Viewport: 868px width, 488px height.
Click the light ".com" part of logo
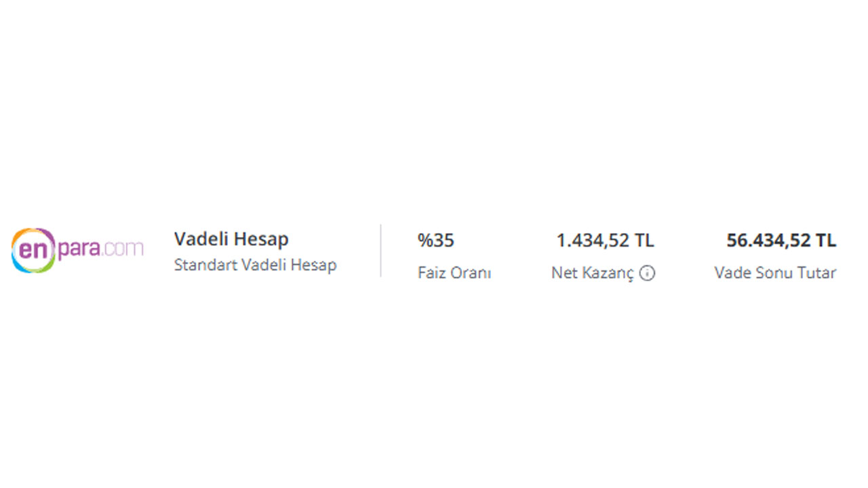(123, 249)
